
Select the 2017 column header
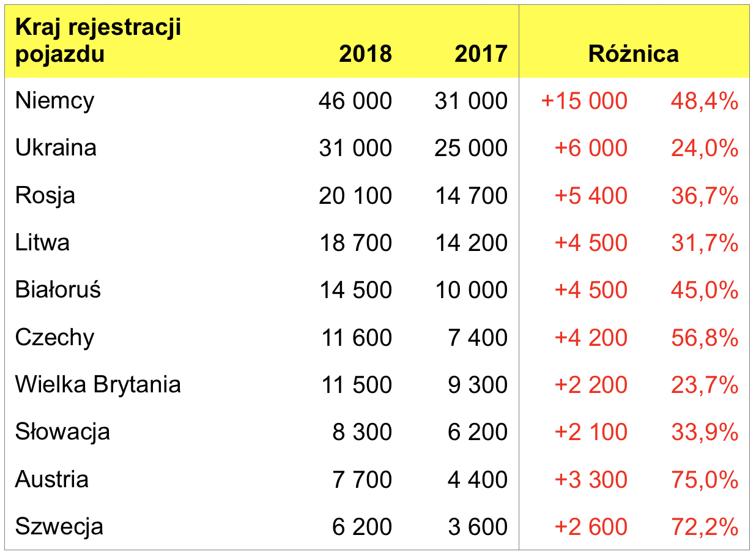click(x=481, y=54)
